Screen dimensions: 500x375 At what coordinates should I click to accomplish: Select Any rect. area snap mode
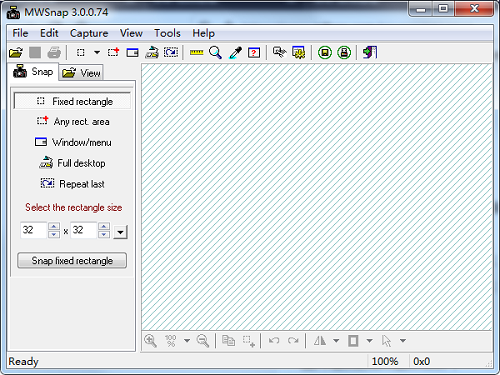point(73,122)
